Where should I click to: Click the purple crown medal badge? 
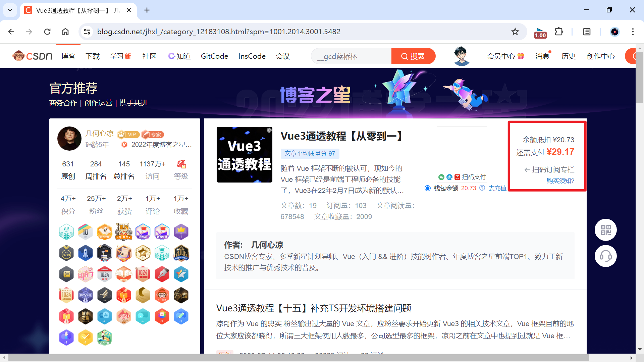(181, 232)
